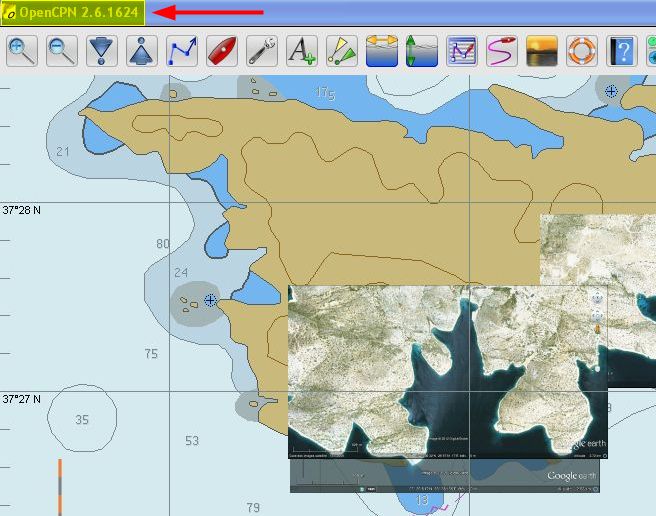
Task: Toggle auto-follow with the red boat icon
Action: coord(222,51)
